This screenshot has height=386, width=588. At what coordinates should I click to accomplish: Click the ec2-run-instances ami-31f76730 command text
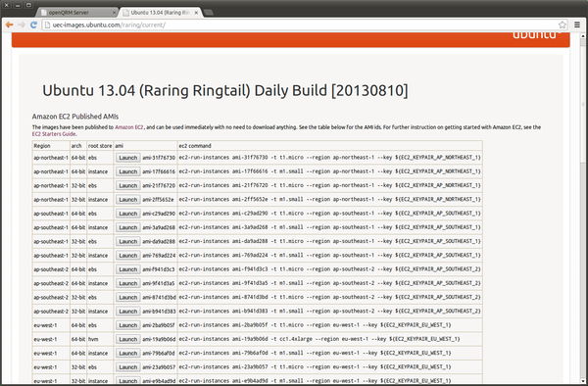point(329,158)
